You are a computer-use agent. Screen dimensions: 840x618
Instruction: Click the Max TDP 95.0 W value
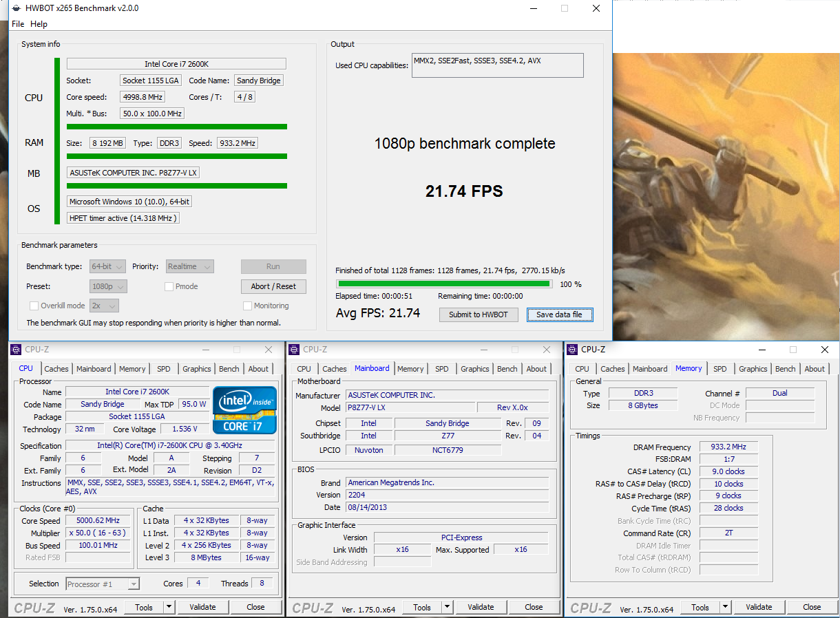coord(193,404)
